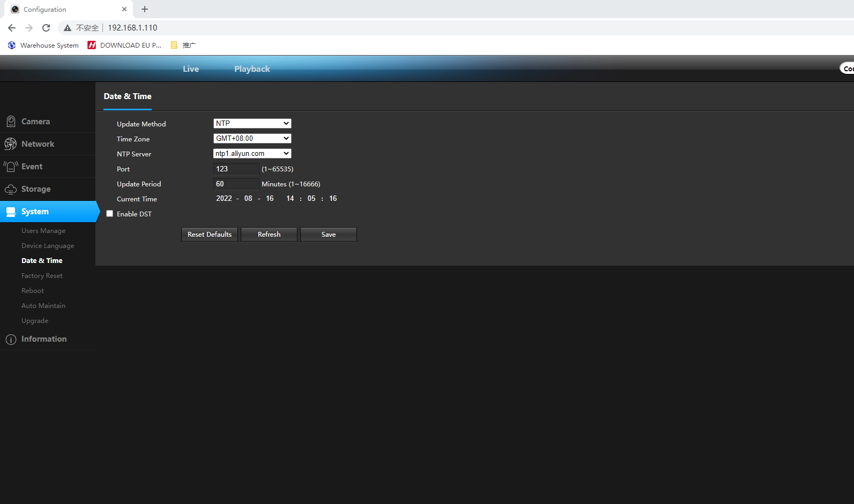854x504 pixels.
Task: Click the Refresh button
Action: pyautogui.click(x=269, y=235)
